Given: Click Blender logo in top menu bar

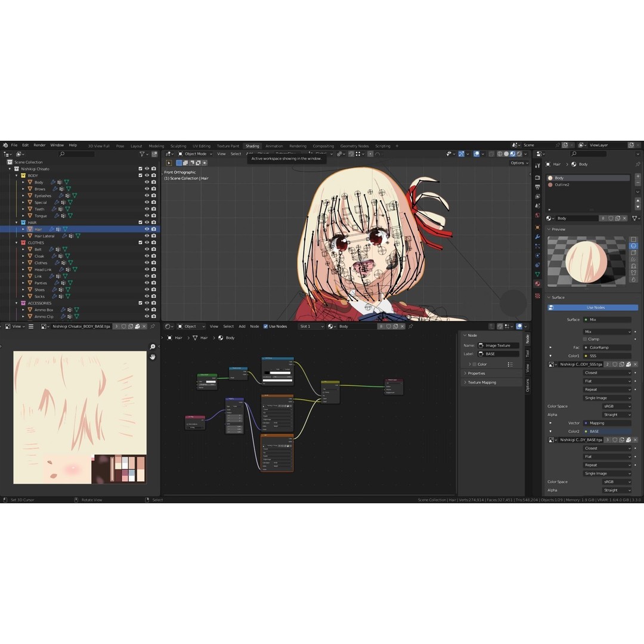Looking at the screenshot, I should tap(5, 145).
